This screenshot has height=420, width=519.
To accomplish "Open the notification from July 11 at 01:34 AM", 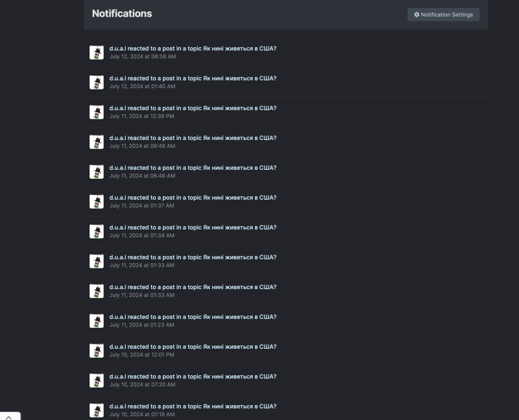I will (x=193, y=227).
